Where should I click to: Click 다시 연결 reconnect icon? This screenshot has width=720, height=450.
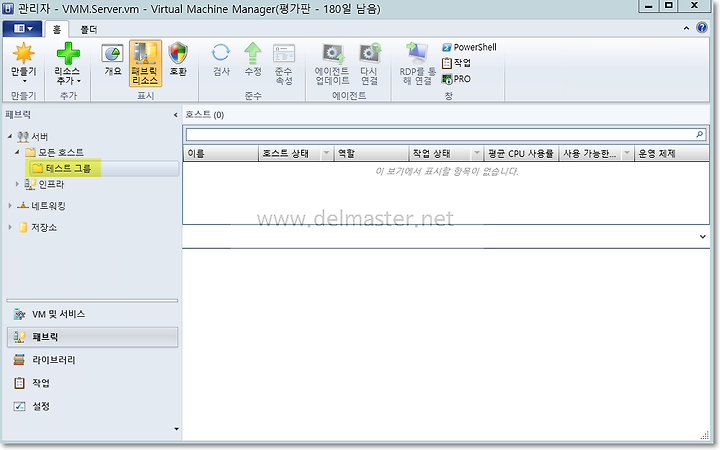pyautogui.click(x=370, y=53)
